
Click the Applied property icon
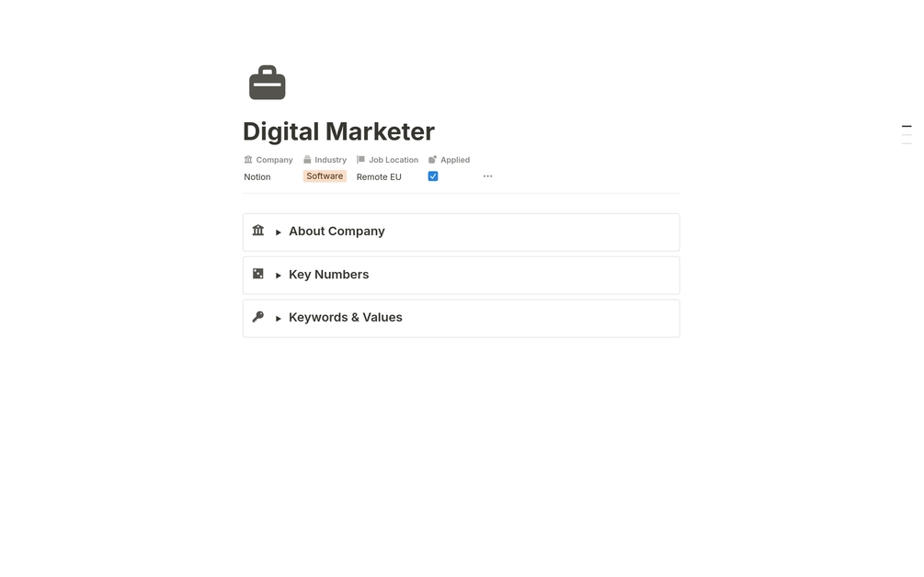pyautogui.click(x=432, y=160)
